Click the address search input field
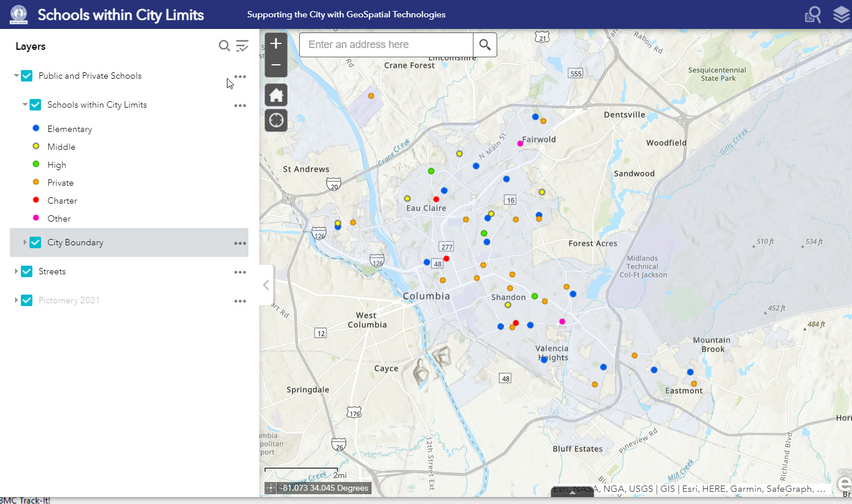This screenshot has width=852, height=504. tap(386, 45)
